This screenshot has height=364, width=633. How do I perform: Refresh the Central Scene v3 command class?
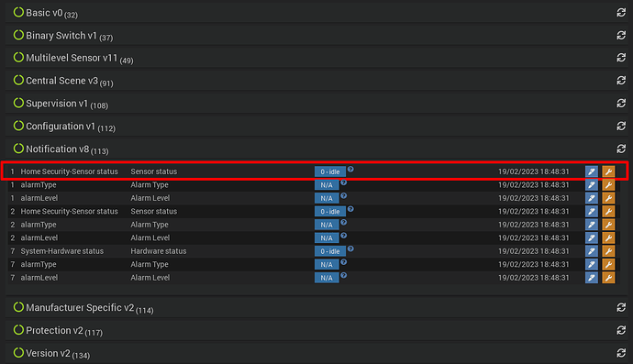pos(621,81)
